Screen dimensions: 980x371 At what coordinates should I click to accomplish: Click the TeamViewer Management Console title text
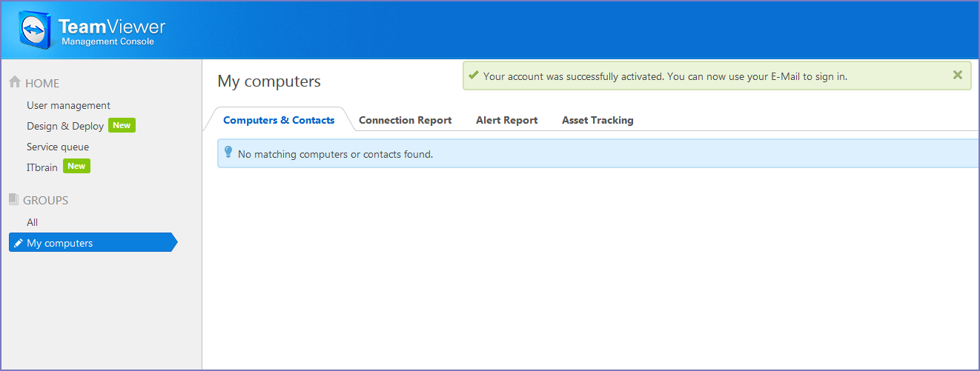[x=113, y=33]
